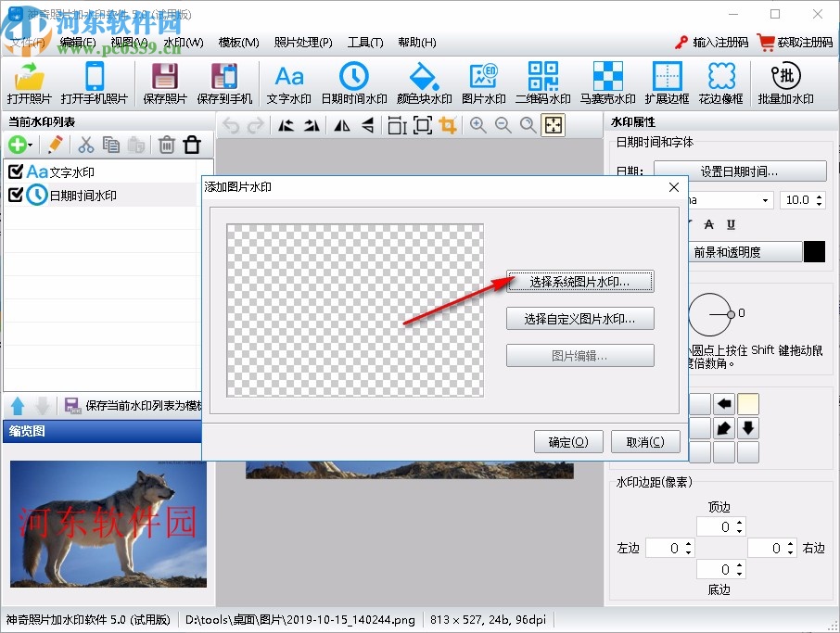Rotate image left in canvas toolbar

(286, 125)
